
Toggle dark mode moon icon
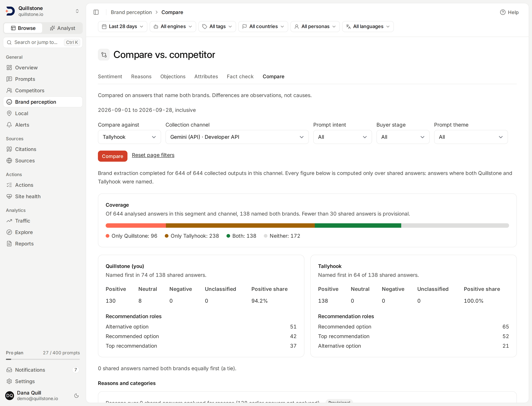click(76, 396)
